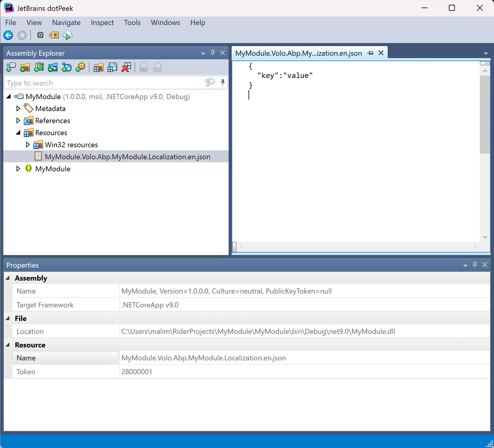Navigate back with the blue arrow

(x=8, y=36)
